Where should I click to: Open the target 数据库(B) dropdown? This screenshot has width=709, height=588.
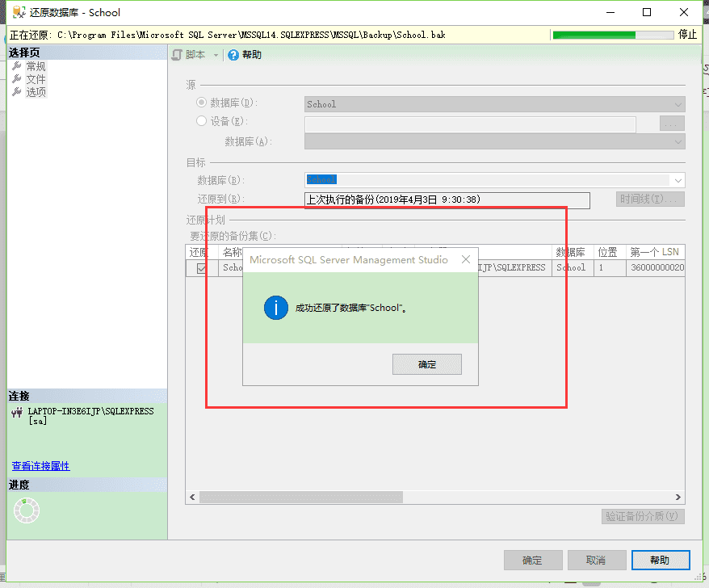click(x=677, y=178)
